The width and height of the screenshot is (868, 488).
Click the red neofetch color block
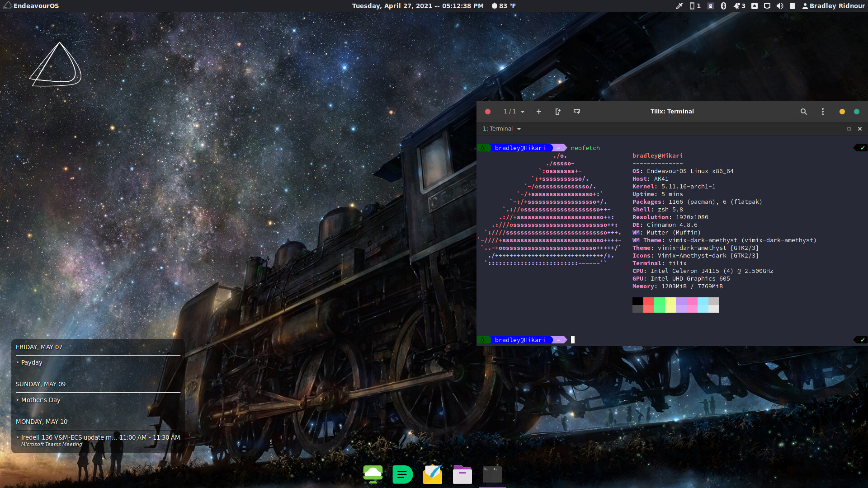648,305
